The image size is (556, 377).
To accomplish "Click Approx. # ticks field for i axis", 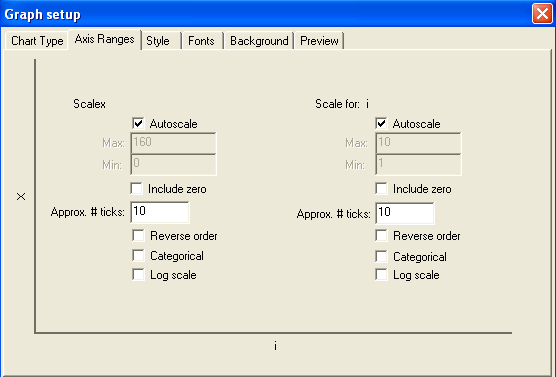I will (405, 213).
